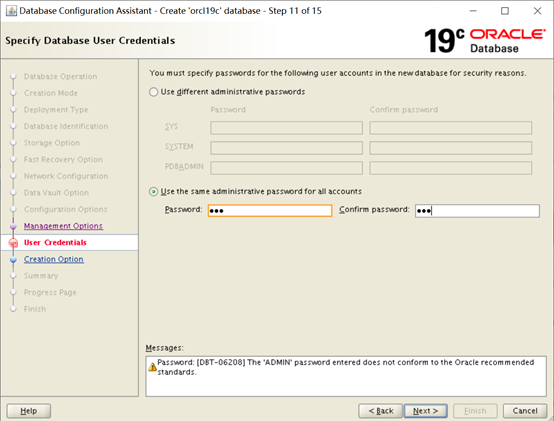Go to the Creation Option step
The width and height of the screenshot is (554, 421).
coord(54,259)
